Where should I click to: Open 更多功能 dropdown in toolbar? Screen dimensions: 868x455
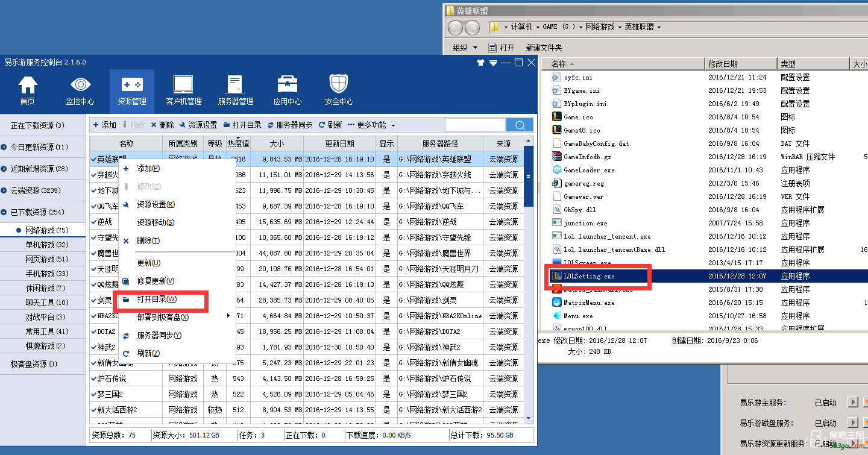[372, 125]
